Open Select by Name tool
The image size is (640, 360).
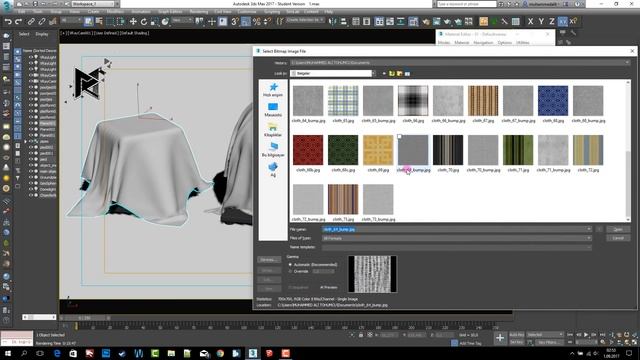[99, 22]
